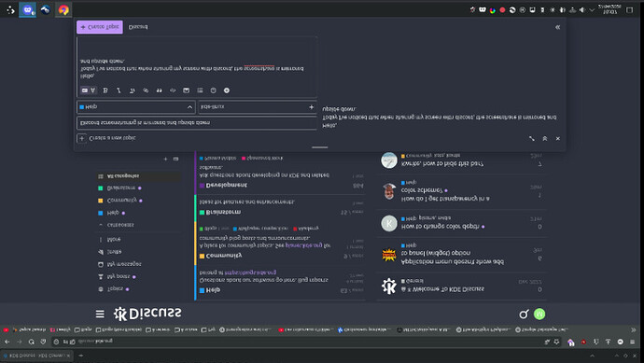This screenshot has height=363, width=644.
Task: Open the YouTube bookmark icon
Action: point(6,329)
